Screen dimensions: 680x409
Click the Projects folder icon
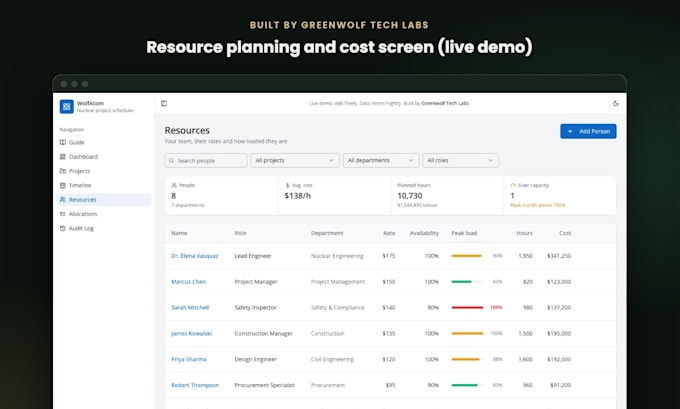63,171
